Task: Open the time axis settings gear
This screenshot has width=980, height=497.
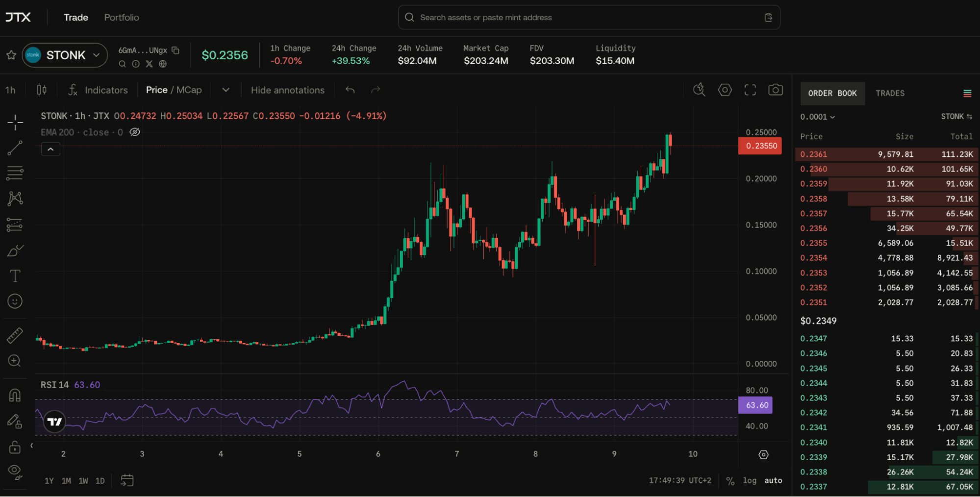Action: click(x=763, y=454)
